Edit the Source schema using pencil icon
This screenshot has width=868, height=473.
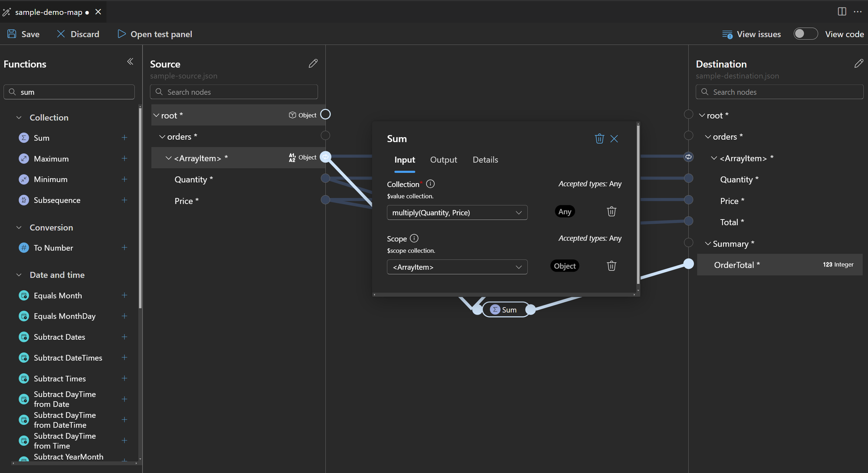(x=313, y=64)
